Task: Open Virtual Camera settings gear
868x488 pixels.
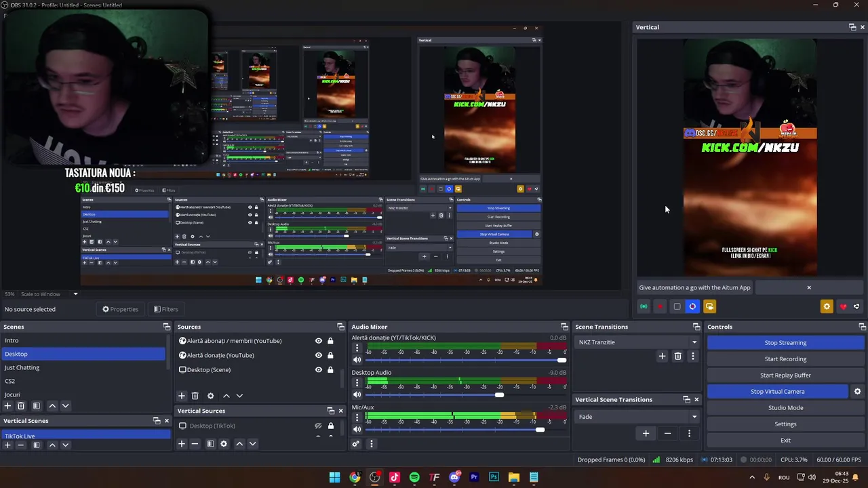Action: (x=857, y=391)
